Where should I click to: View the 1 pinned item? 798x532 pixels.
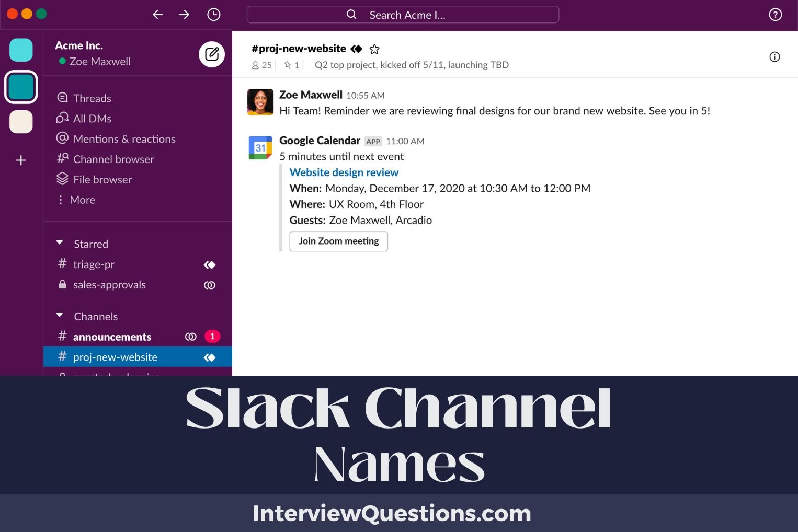coord(292,65)
